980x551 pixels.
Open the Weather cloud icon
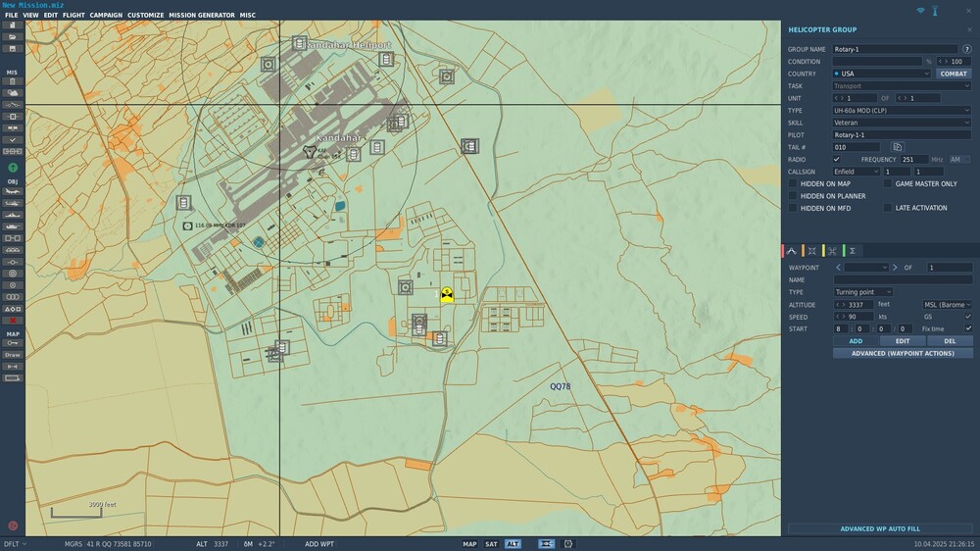click(12, 92)
